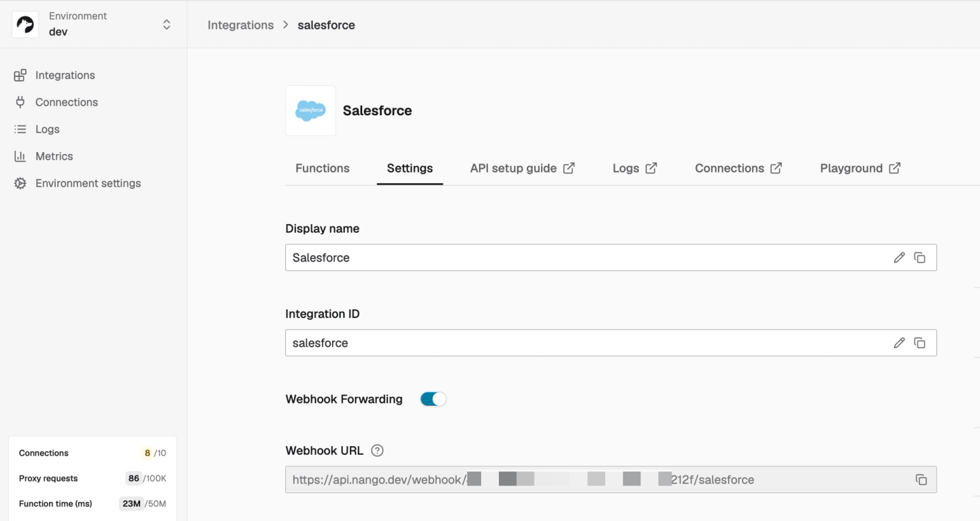
Task: Click external link icon beside Logs tab
Action: coord(651,168)
